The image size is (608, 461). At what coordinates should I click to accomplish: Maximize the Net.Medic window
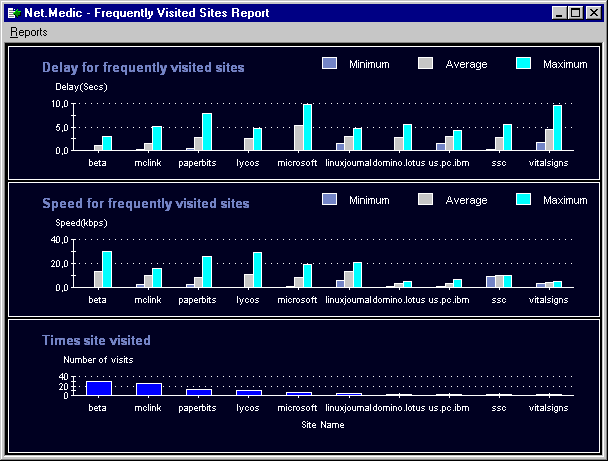[x=577, y=13]
